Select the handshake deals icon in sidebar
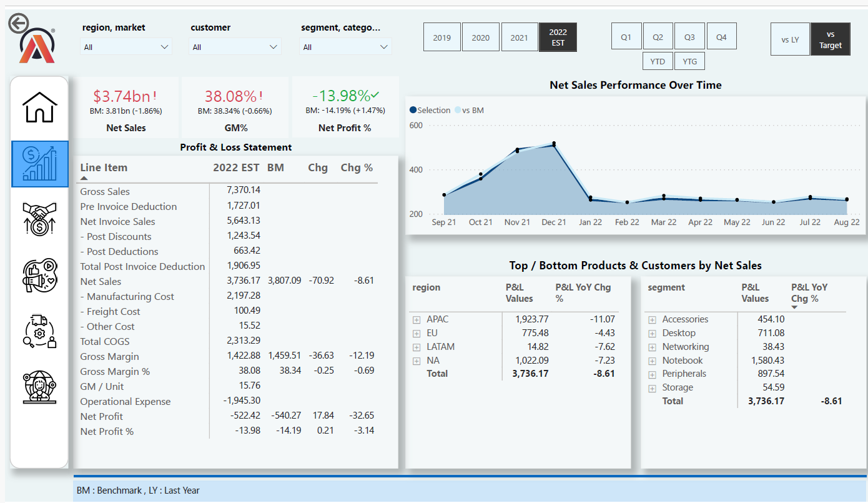 pyautogui.click(x=39, y=219)
